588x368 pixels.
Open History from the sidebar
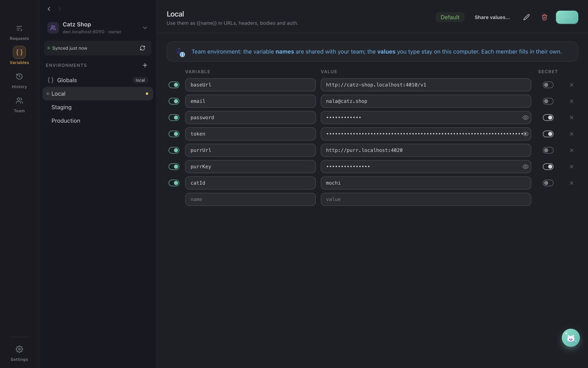tap(19, 81)
